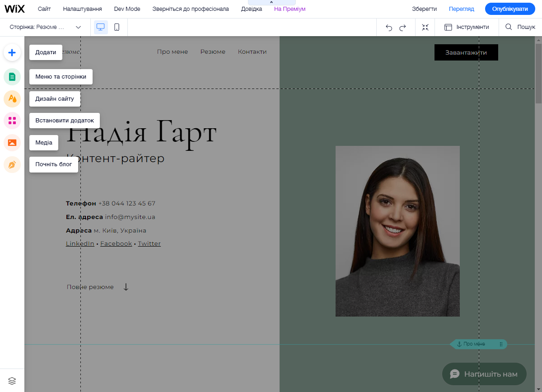Open the Налаштування menu

click(x=82, y=9)
